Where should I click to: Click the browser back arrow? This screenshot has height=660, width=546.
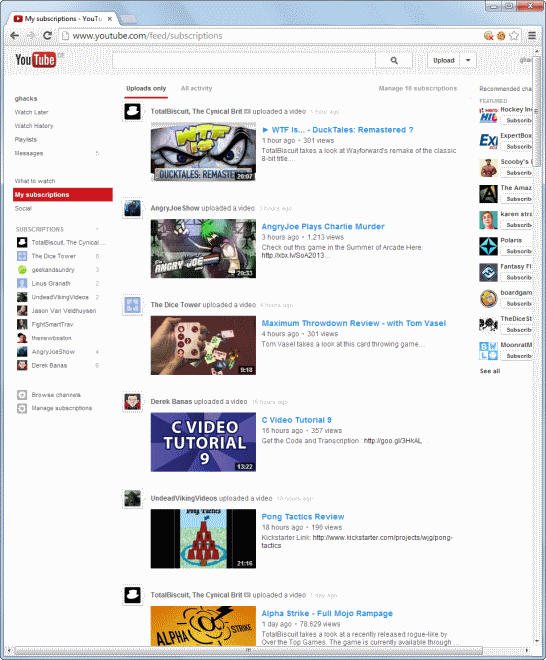pyautogui.click(x=15, y=36)
